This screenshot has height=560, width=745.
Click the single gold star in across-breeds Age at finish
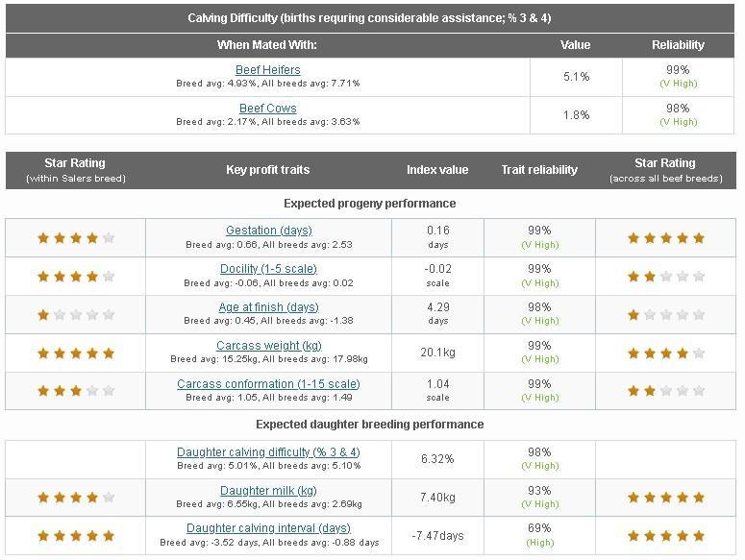pyautogui.click(x=633, y=315)
